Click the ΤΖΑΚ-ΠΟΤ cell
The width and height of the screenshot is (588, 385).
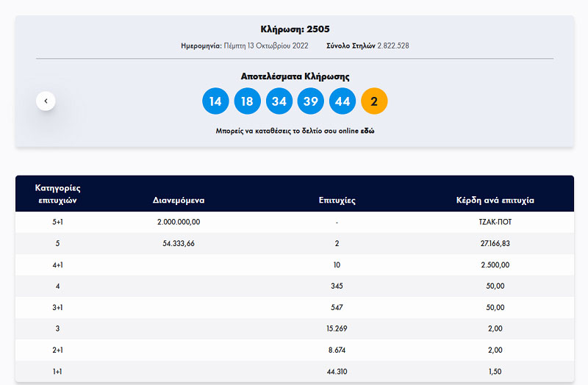pos(495,222)
